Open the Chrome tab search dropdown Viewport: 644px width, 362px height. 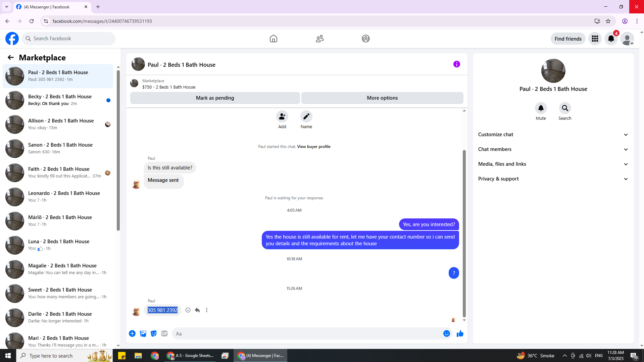click(x=7, y=7)
